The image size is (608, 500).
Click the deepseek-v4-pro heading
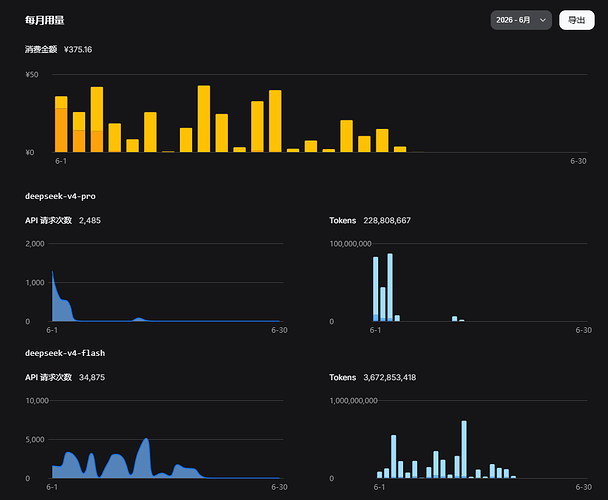click(x=60, y=196)
